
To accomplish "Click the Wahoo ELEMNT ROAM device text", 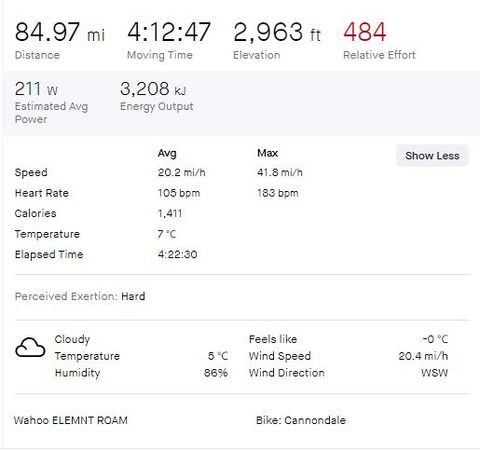I will (71, 420).
